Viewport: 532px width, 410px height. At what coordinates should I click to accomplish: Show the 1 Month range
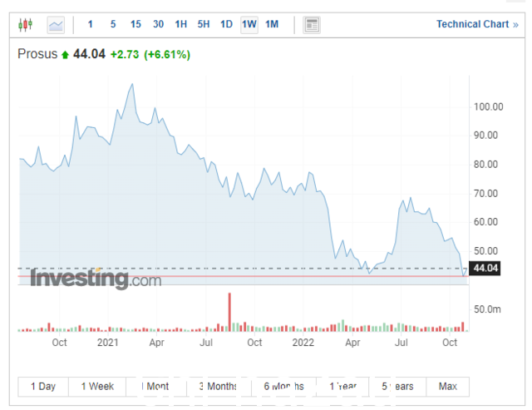[156, 387]
